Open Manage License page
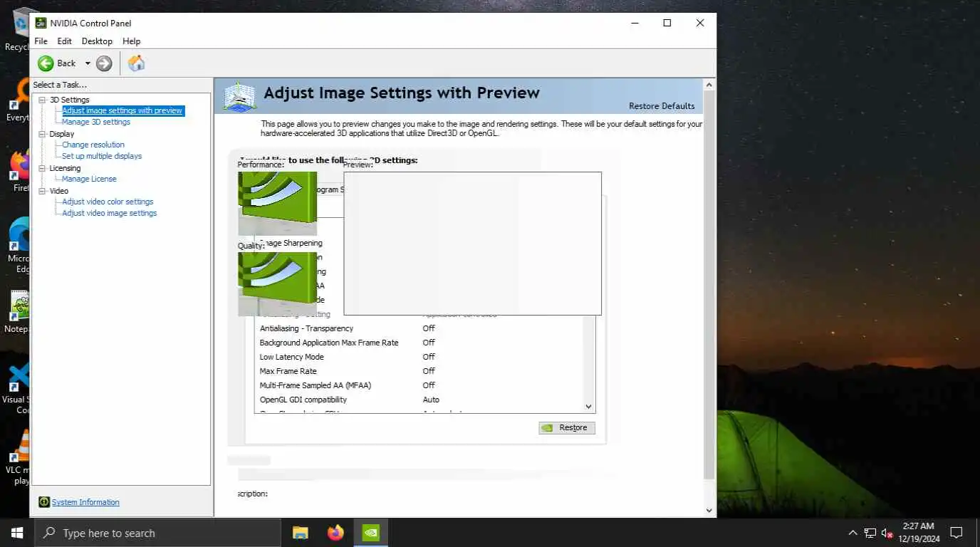 pyautogui.click(x=89, y=179)
